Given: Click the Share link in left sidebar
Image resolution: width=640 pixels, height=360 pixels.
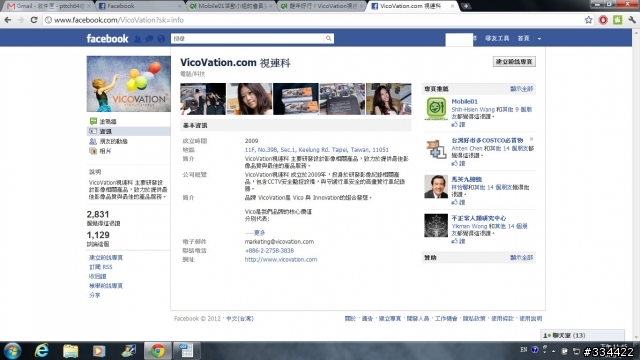Looking at the screenshot, I should pos(94,295).
